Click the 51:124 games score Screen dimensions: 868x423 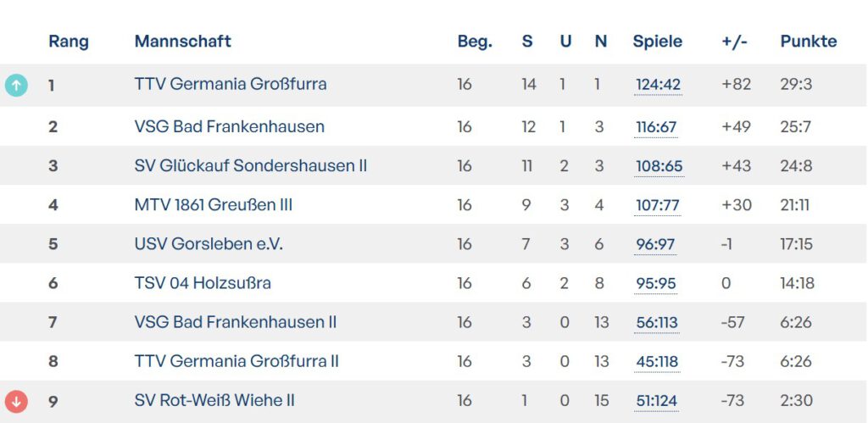(x=657, y=400)
